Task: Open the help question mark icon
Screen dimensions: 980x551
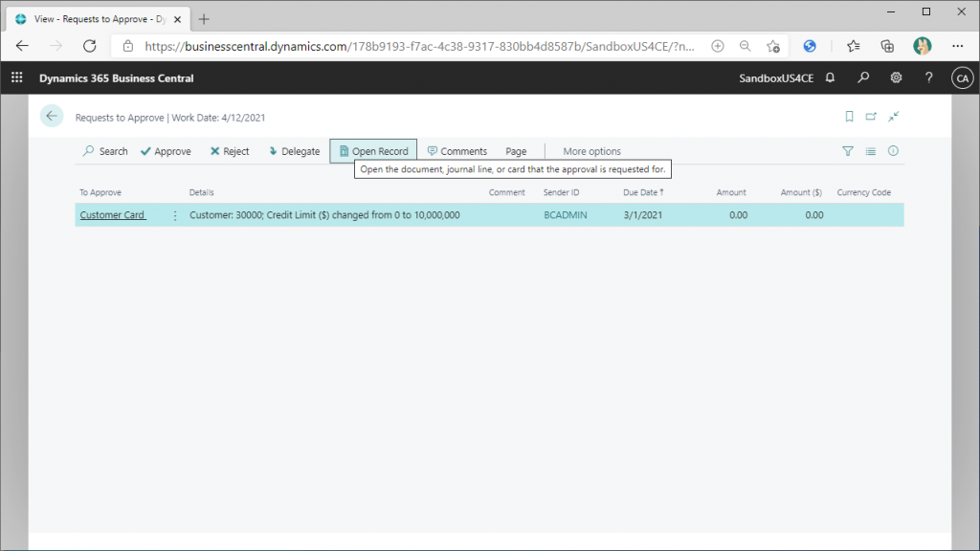Action: 928,77
